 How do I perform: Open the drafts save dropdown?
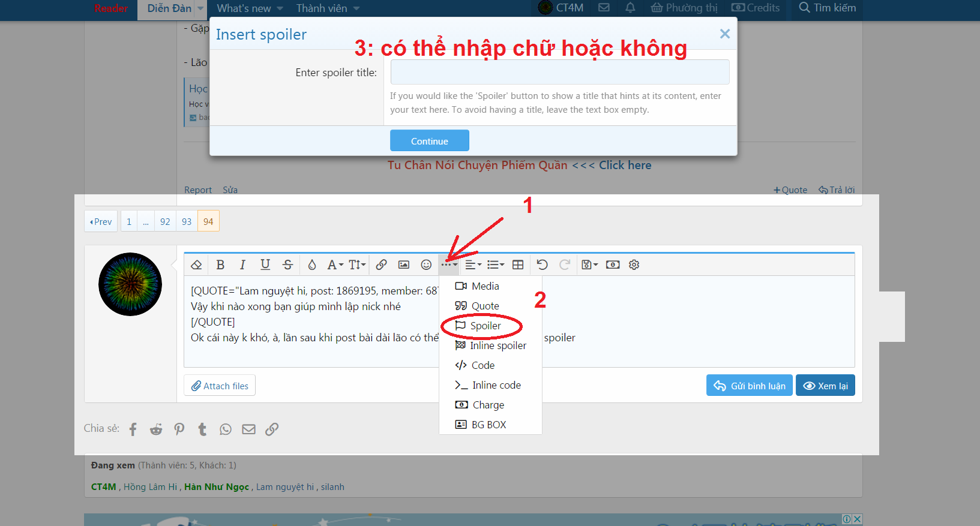[589, 264]
